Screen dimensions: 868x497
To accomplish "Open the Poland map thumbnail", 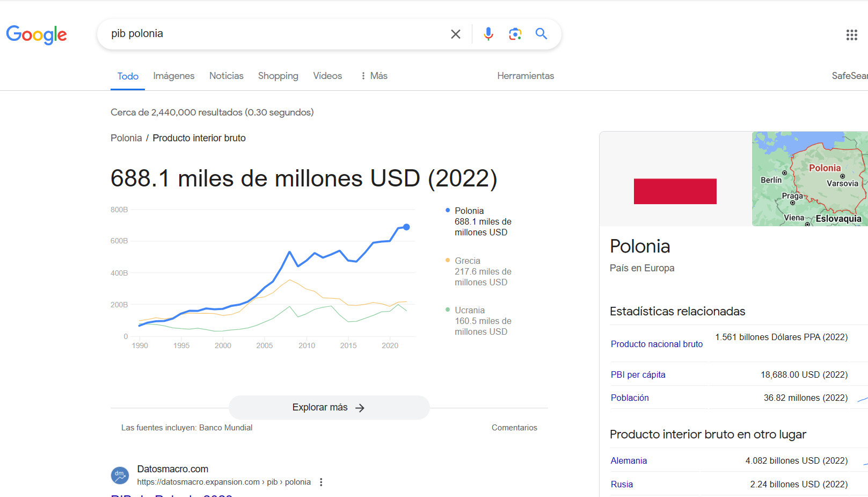I will (x=809, y=178).
